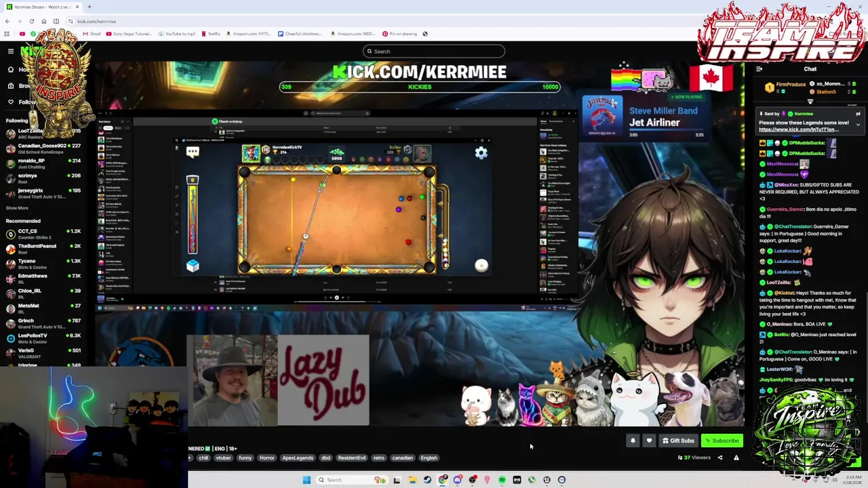Viewport: 868px width, 488px height.
Task: Hide the pinned chat message
Action: pyautogui.click(x=858, y=114)
